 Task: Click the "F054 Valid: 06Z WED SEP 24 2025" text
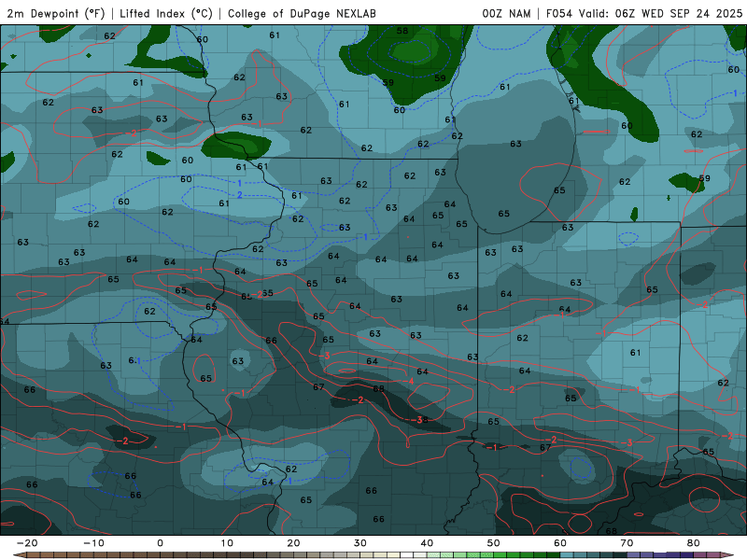[x=644, y=13]
